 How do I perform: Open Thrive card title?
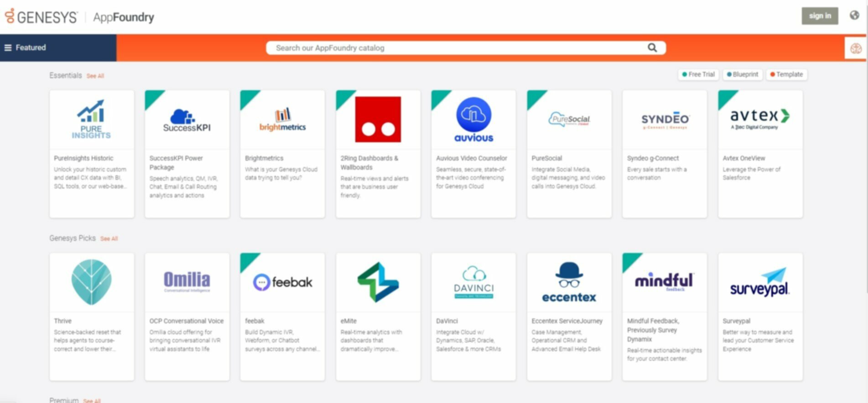63,321
